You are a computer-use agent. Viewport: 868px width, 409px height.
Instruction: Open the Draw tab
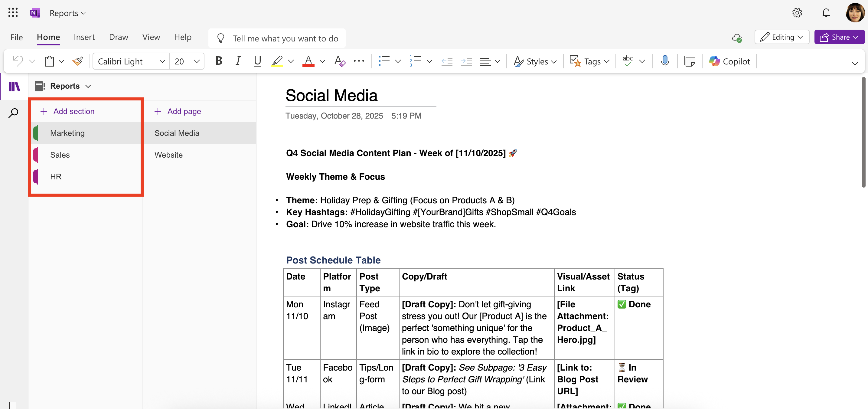click(x=118, y=37)
